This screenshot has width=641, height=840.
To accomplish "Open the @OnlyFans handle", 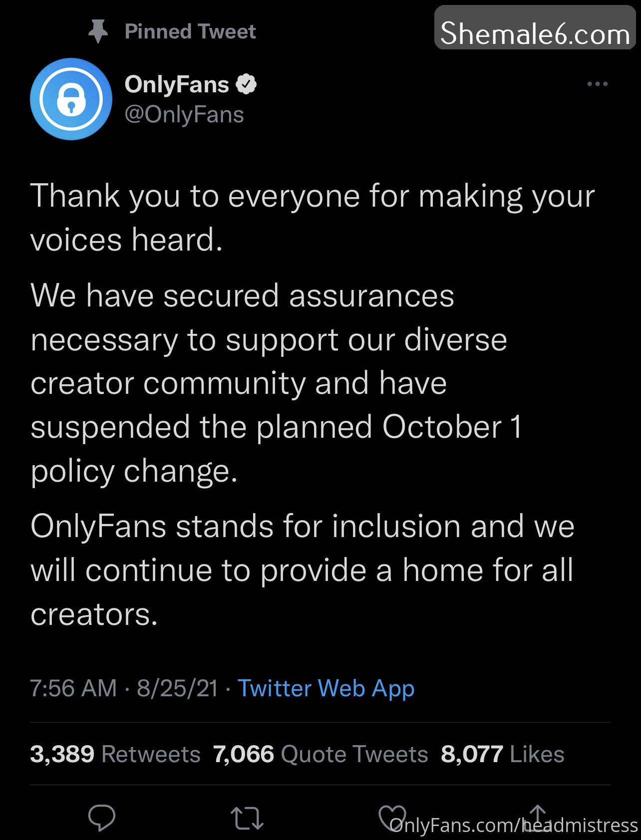I will [184, 114].
